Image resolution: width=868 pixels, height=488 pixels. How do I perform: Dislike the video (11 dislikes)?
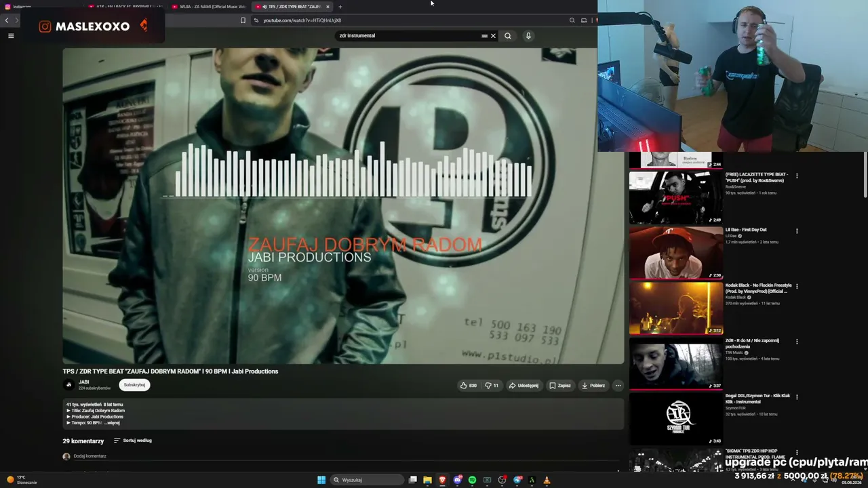[x=492, y=386]
